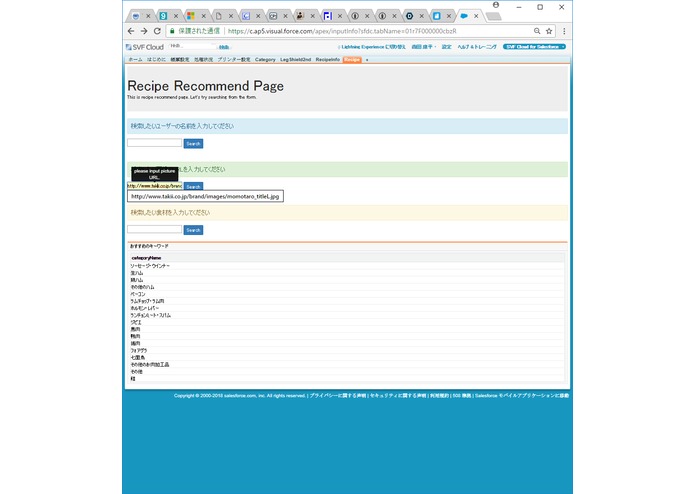
Task: Switch to the tab with dark circular D favicon
Action: [x=410, y=16]
